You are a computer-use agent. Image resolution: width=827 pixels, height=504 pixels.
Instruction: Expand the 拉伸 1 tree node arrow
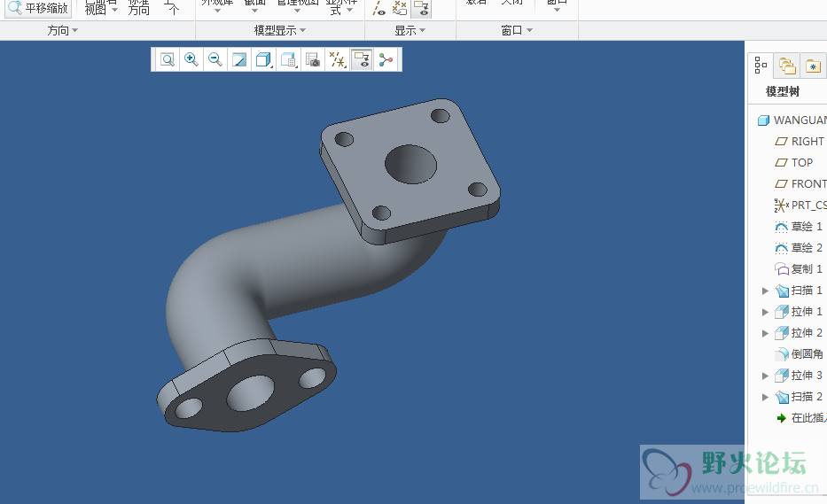point(765,312)
